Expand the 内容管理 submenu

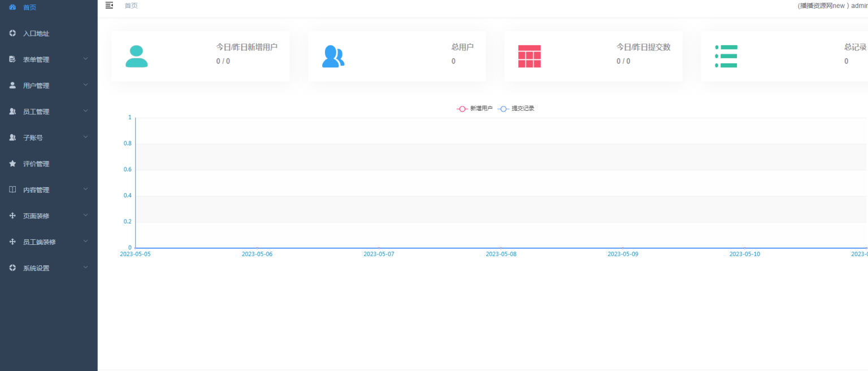[x=85, y=189]
